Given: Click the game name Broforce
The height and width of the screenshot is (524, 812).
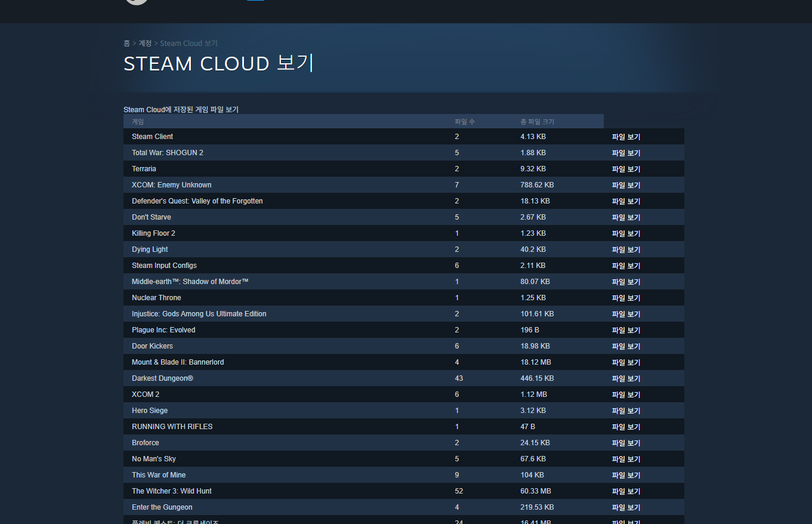Looking at the screenshot, I should click(x=146, y=443).
